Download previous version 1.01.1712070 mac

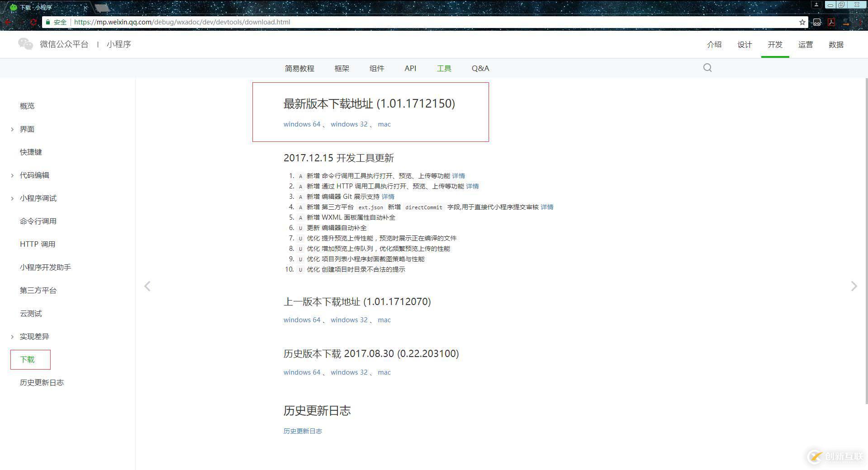pyautogui.click(x=384, y=320)
